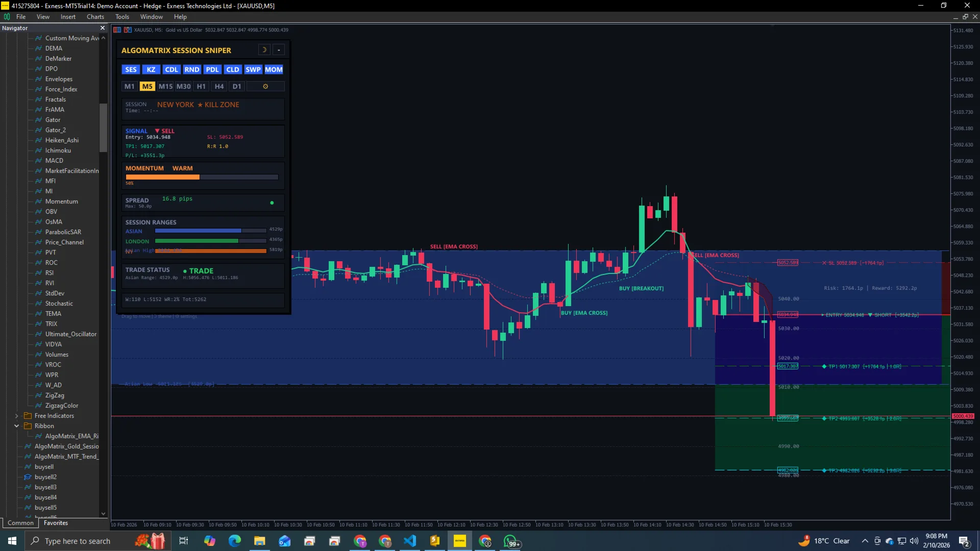Collapse the Ribbon folder in Navigator

[16, 426]
